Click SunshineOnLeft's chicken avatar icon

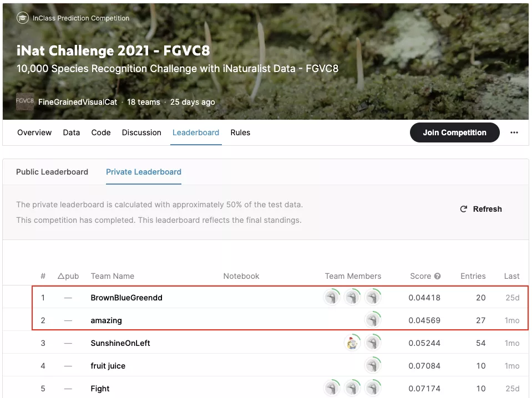(x=352, y=343)
